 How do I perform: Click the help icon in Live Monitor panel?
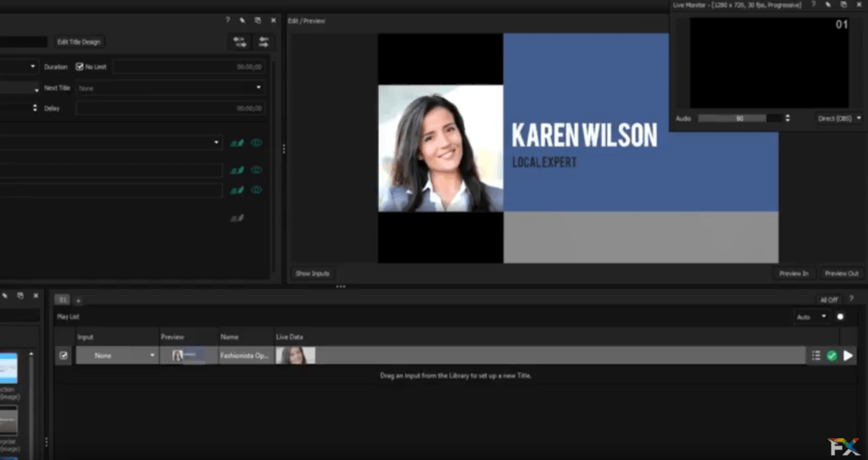(x=813, y=5)
